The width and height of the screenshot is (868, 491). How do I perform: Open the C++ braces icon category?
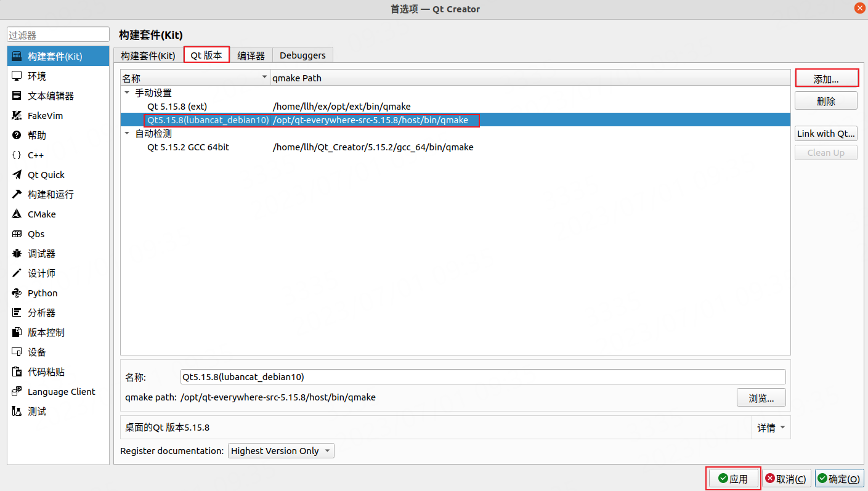[x=17, y=155]
